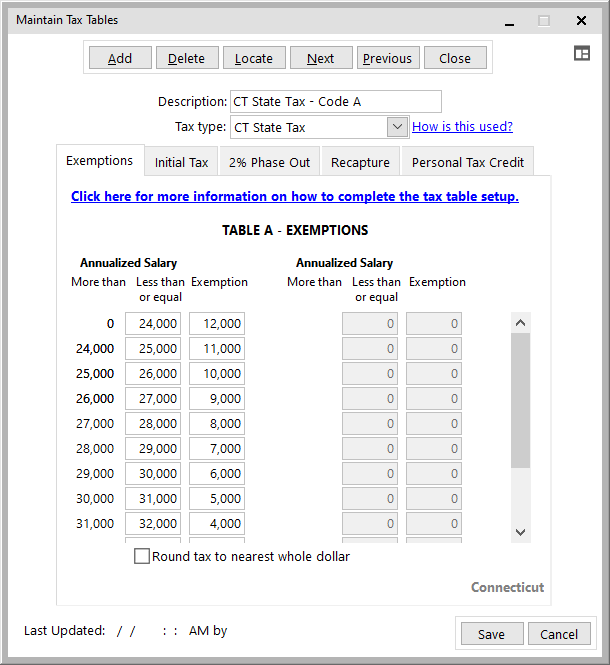Click the Cancel button
This screenshot has height=665, width=610.
(x=559, y=634)
